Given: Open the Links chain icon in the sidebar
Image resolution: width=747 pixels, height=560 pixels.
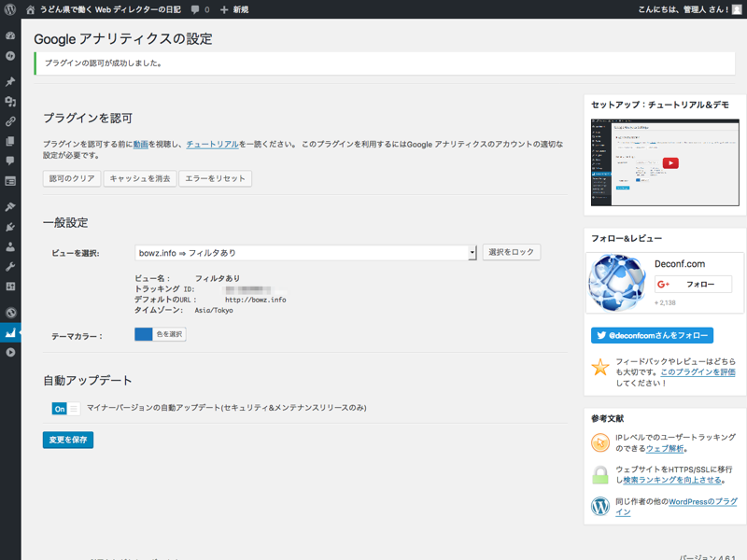Looking at the screenshot, I should click(10, 121).
